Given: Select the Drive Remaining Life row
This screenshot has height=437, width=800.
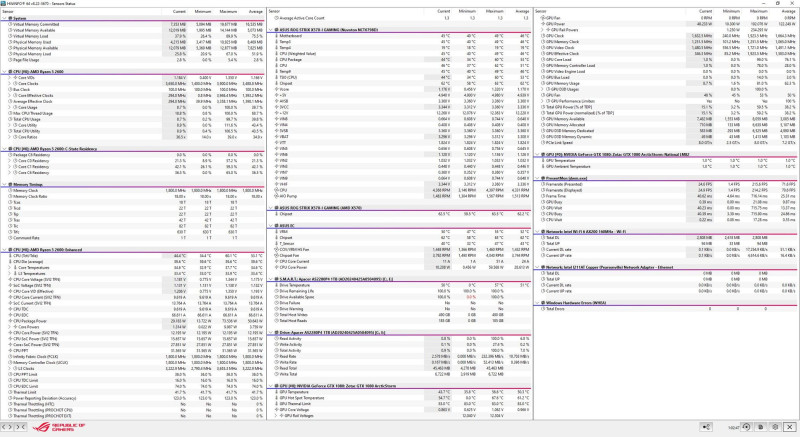Looking at the screenshot, I should click(x=399, y=291).
